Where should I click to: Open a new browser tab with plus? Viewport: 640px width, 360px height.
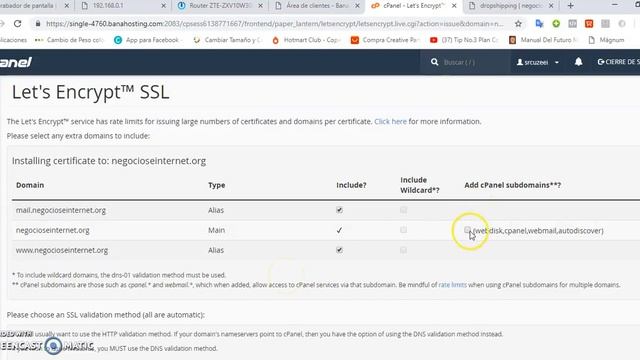click(571, 6)
